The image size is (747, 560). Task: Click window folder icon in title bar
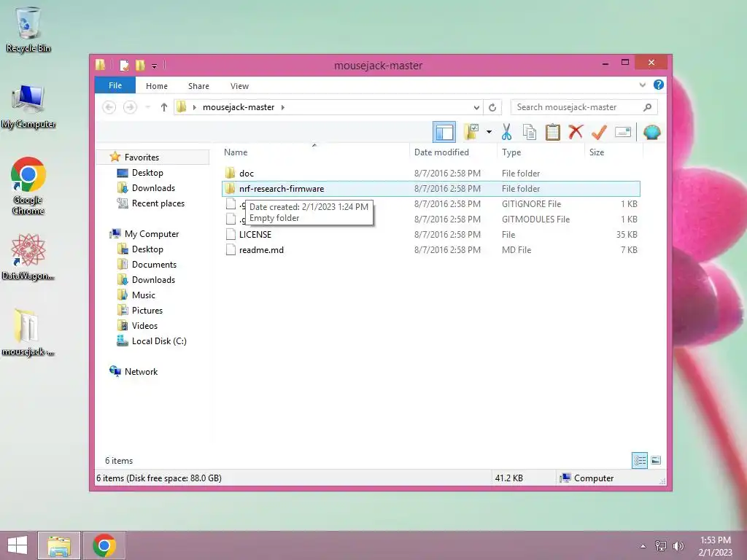pyautogui.click(x=100, y=65)
